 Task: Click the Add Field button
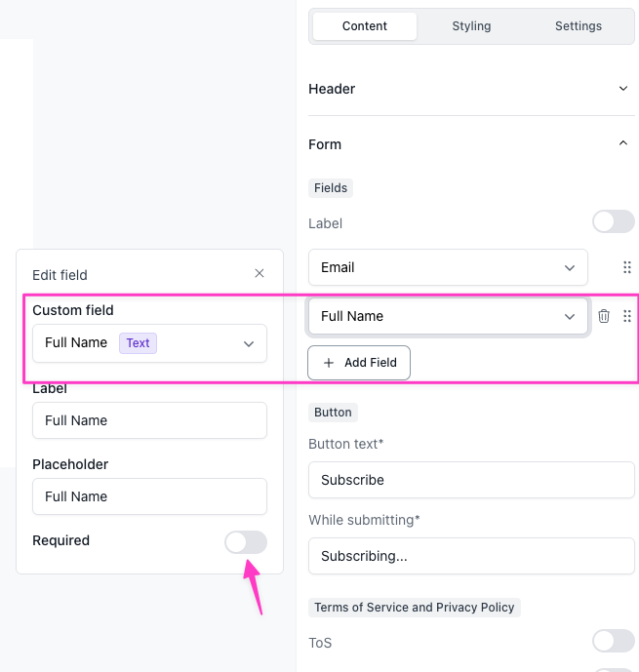pyautogui.click(x=359, y=362)
